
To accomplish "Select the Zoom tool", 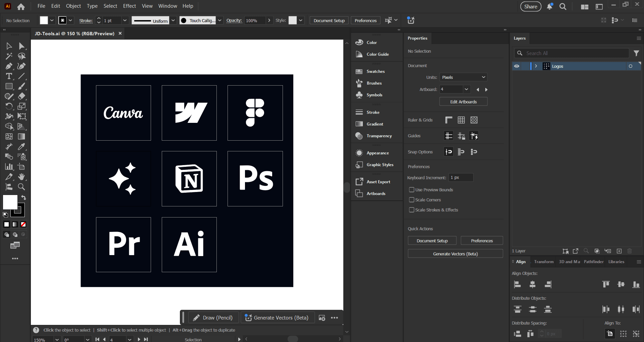I will pos(21,187).
